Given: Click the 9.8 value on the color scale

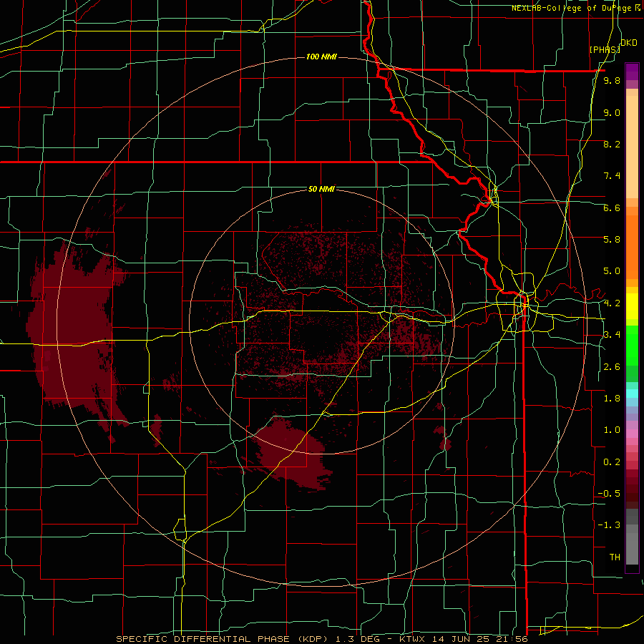Looking at the screenshot, I should coord(612,80).
